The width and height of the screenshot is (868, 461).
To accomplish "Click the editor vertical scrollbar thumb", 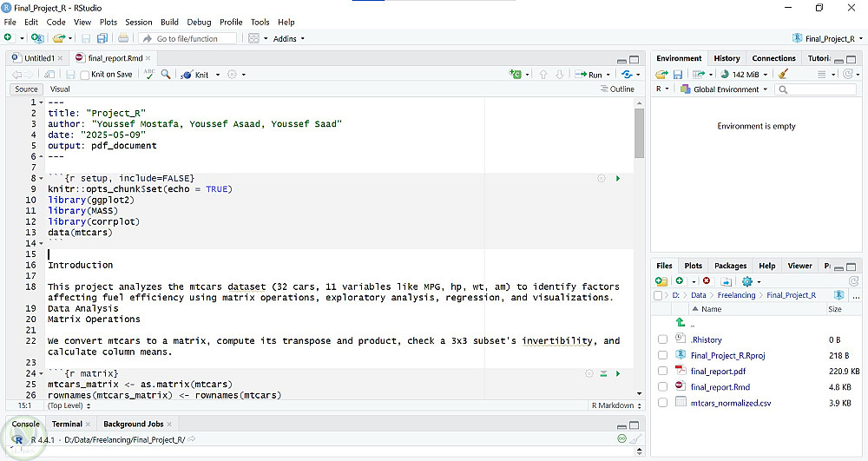I will pyautogui.click(x=640, y=133).
